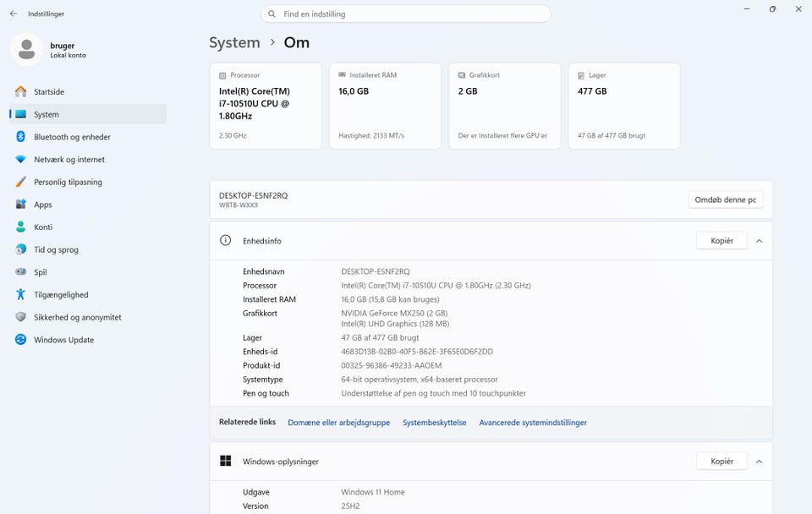Screen dimensions: 812x514
Task: Collapse the Enhedsinfo section chevron
Action: click(x=760, y=241)
